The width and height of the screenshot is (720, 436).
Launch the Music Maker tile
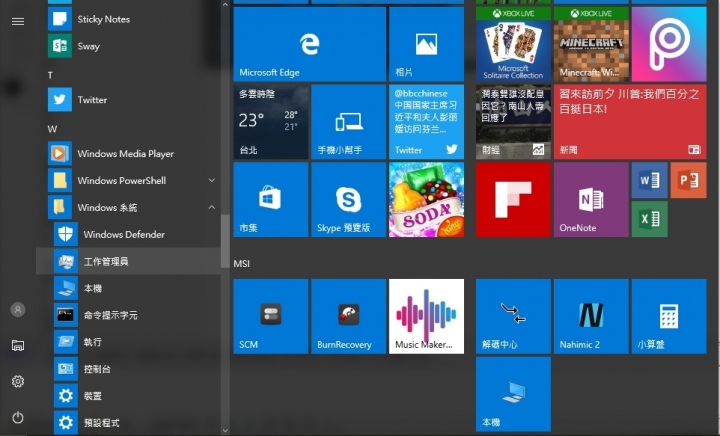tap(427, 316)
